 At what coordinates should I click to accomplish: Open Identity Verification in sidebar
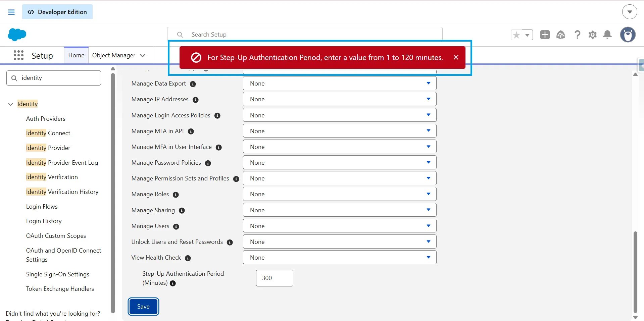pyautogui.click(x=52, y=177)
